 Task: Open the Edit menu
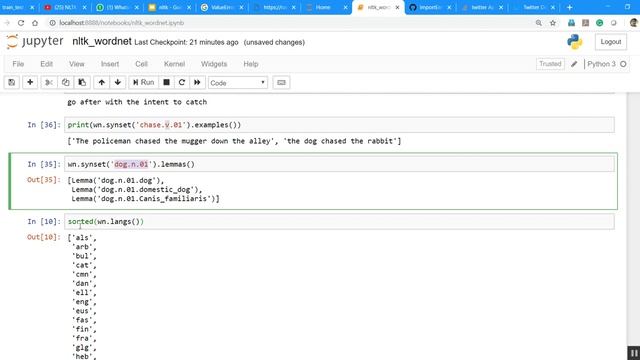47,64
